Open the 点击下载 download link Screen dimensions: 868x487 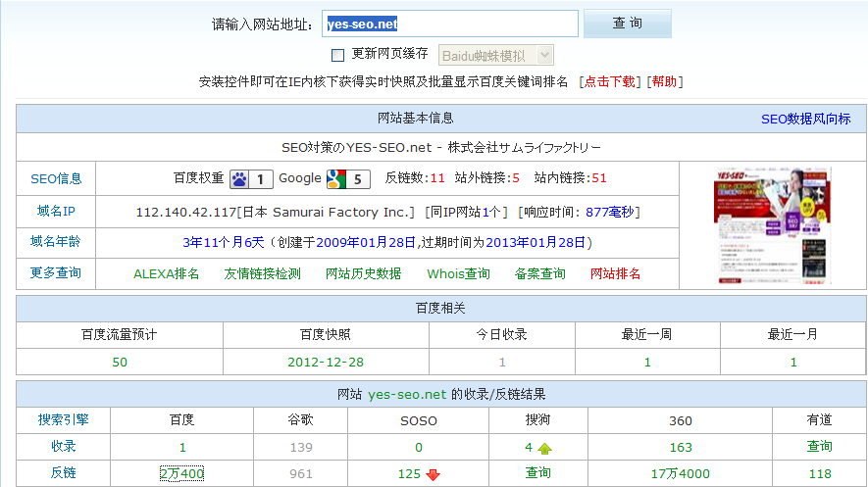(610, 82)
